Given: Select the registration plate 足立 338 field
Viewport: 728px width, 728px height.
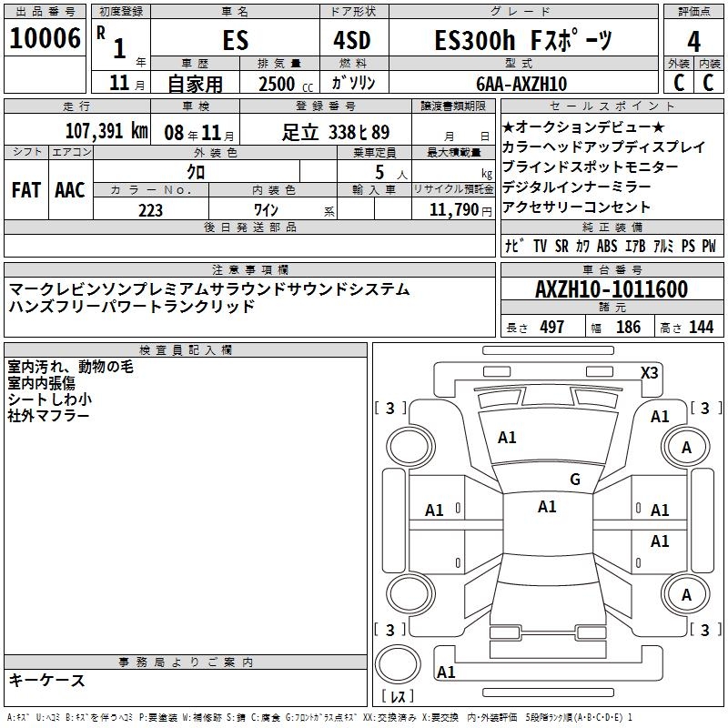Looking at the screenshot, I should pyautogui.click(x=326, y=132).
